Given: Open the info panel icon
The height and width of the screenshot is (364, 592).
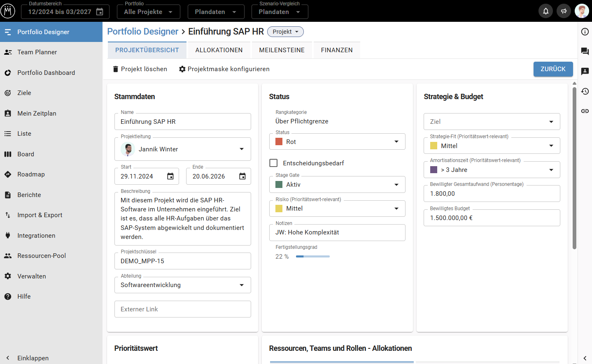Looking at the screenshot, I should coord(585,32).
